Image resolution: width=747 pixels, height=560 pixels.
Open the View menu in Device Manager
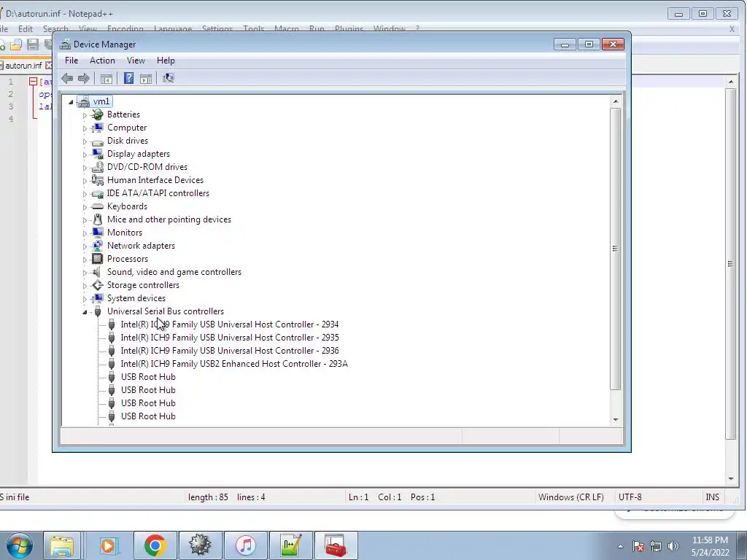click(x=136, y=61)
